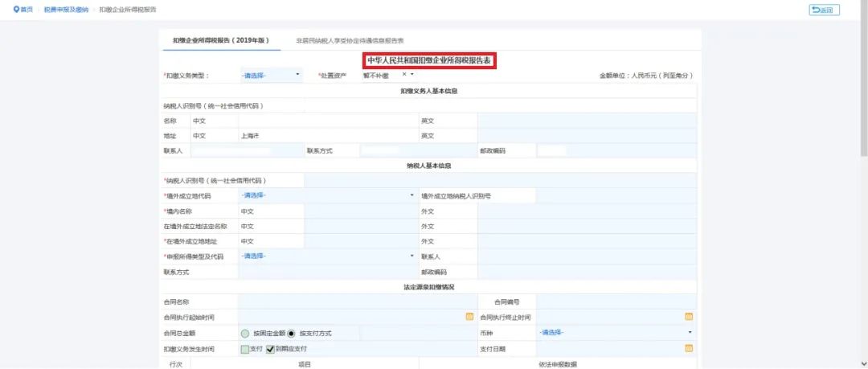Click the form title 中华人民共和国扣缴企业所得税报告表
The height and width of the screenshot is (369, 868).
pyautogui.click(x=429, y=61)
